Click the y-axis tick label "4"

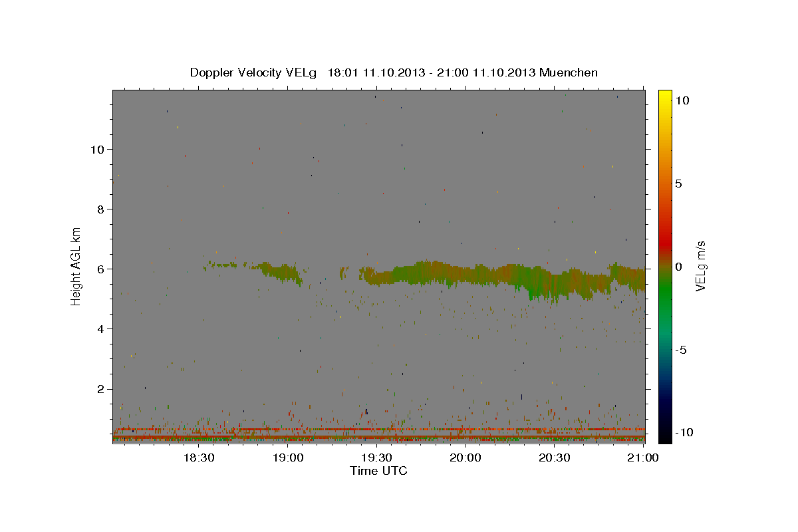(100, 329)
